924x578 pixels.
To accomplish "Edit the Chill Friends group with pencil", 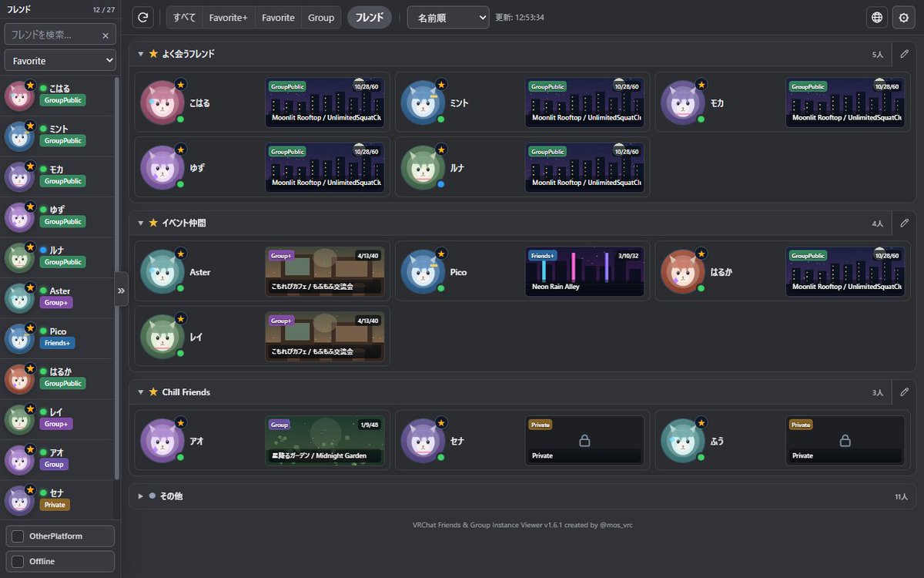I will (905, 392).
